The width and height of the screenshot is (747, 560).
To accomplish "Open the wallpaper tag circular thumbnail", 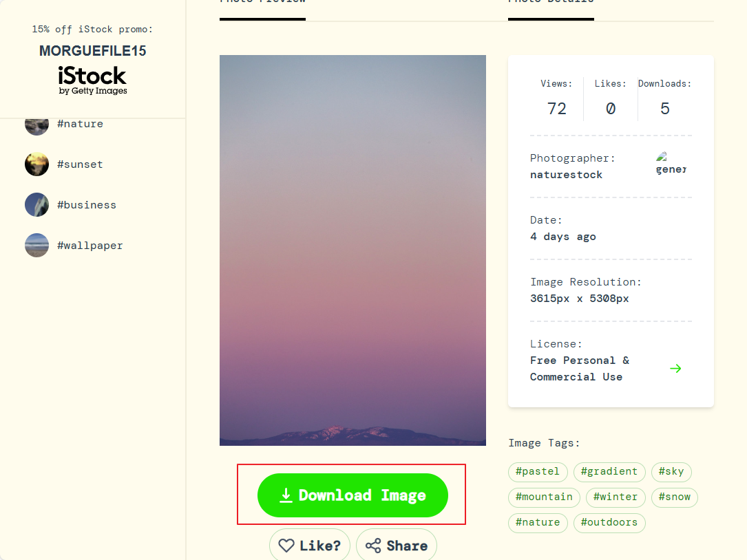I will pos(36,245).
